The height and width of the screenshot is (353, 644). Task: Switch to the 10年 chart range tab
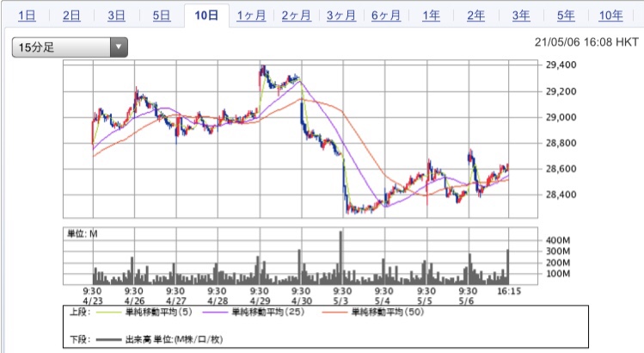(610, 15)
